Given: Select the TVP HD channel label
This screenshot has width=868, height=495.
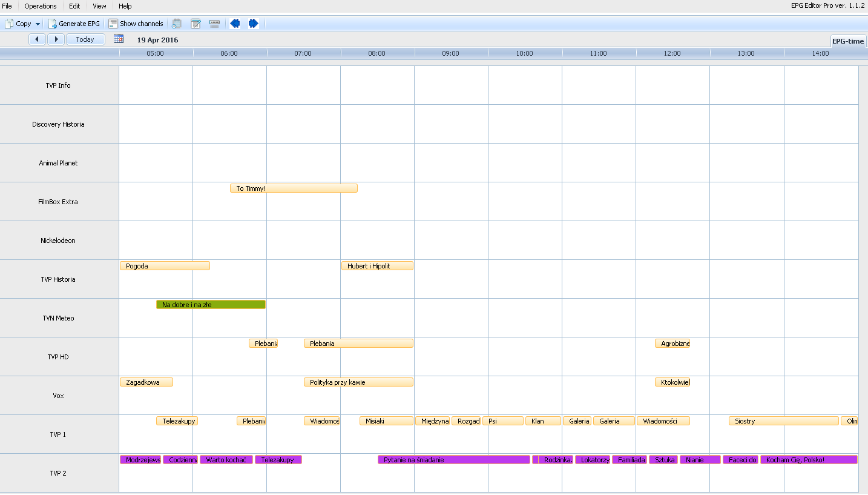Looking at the screenshot, I should pyautogui.click(x=58, y=357).
